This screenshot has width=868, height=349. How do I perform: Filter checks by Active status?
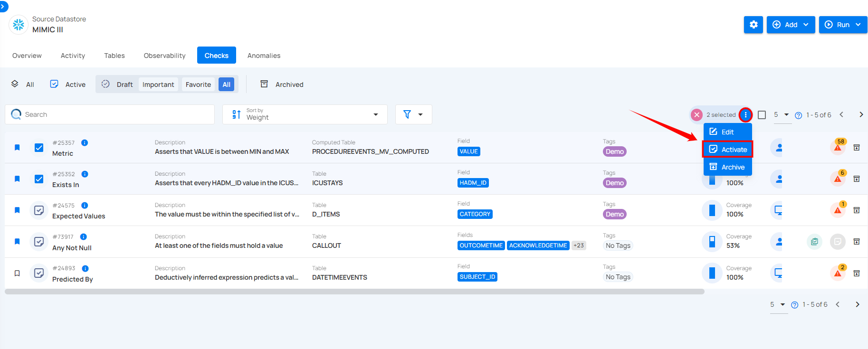(x=68, y=85)
